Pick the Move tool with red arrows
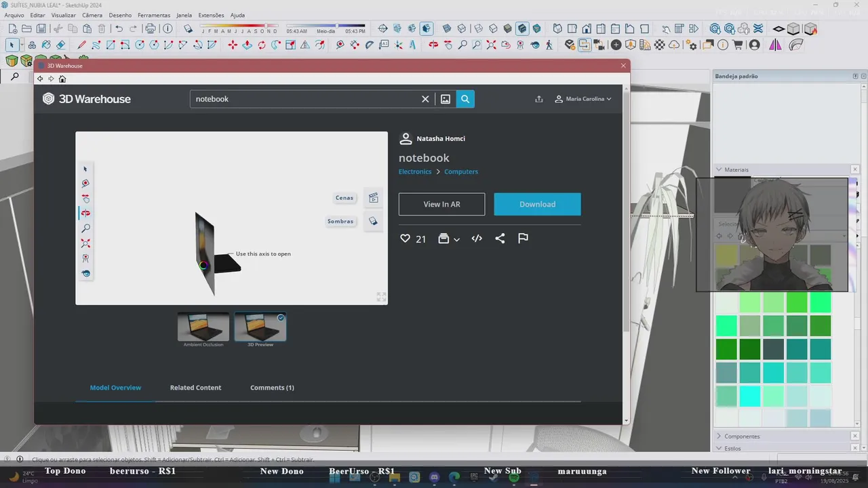 pos(233,45)
